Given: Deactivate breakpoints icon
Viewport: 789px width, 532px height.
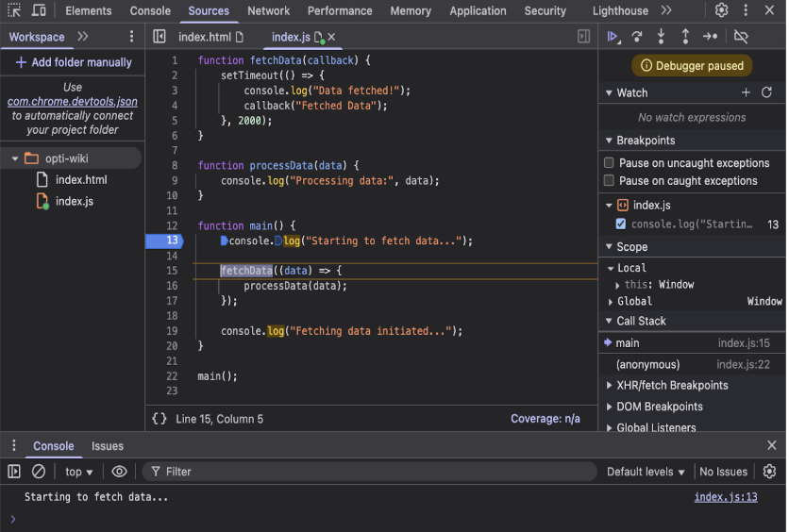Looking at the screenshot, I should pyautogui.click(x=743, y=36).
